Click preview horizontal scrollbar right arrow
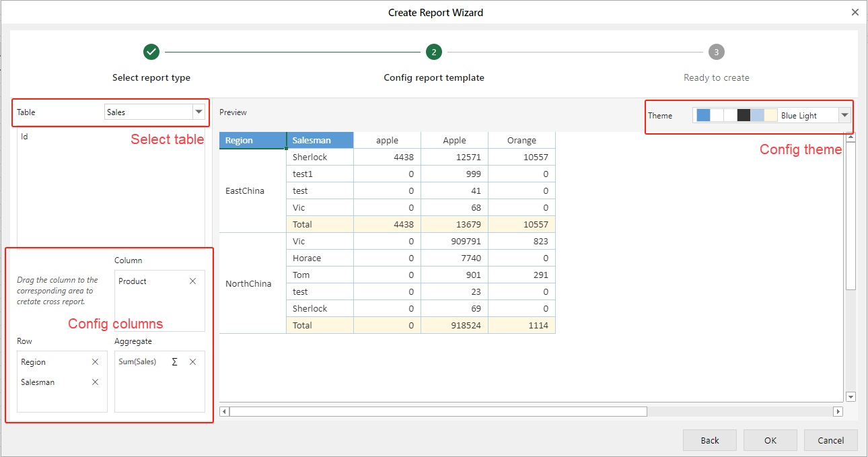Screen dimensions: 868x457 [x=838, y=411]
